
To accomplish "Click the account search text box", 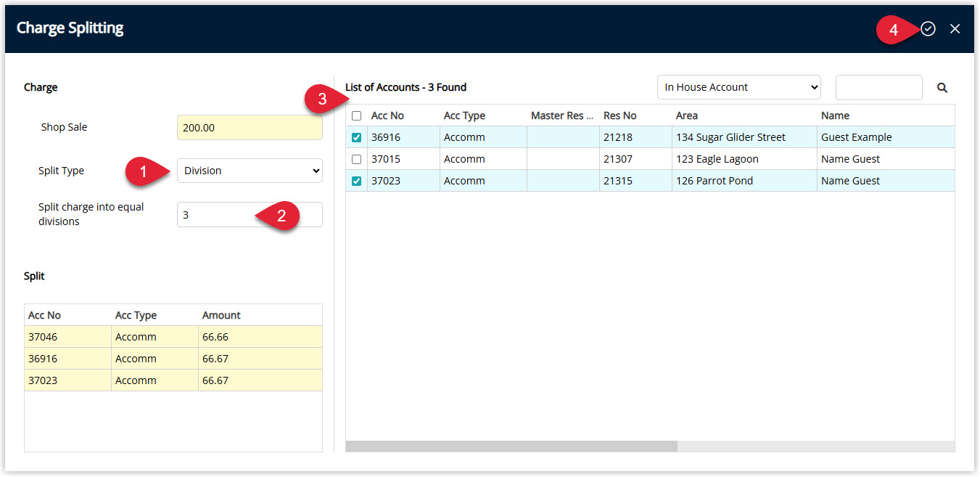I will pos(879,87).
